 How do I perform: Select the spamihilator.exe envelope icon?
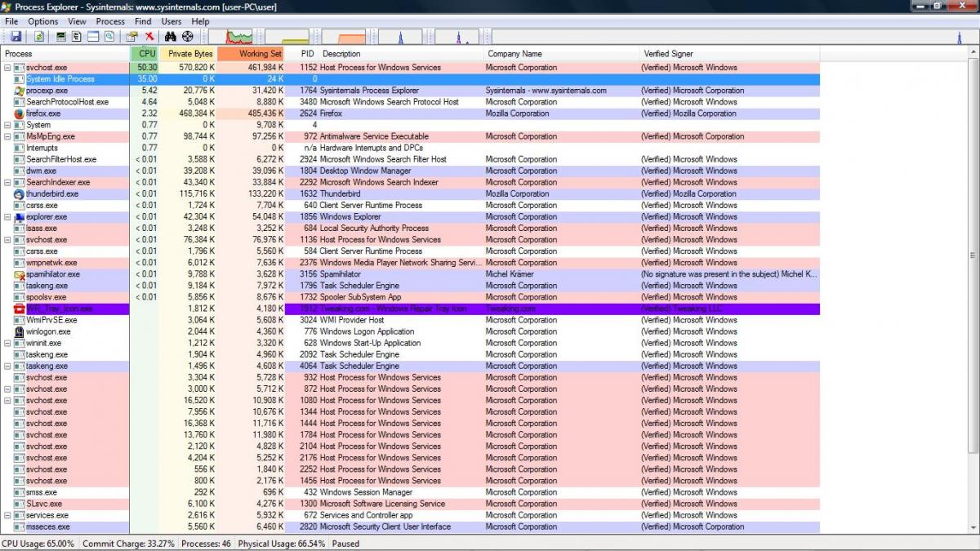point(20,274)
